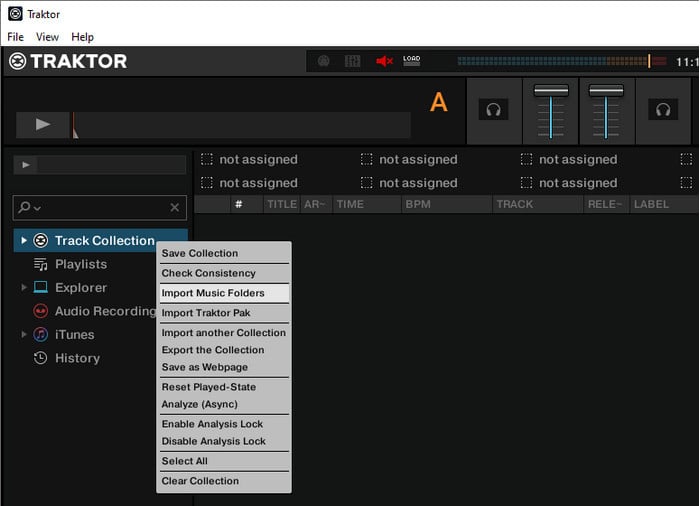Click the Track Collection icon
Screen dimensions: 700x506
[41, 241]
